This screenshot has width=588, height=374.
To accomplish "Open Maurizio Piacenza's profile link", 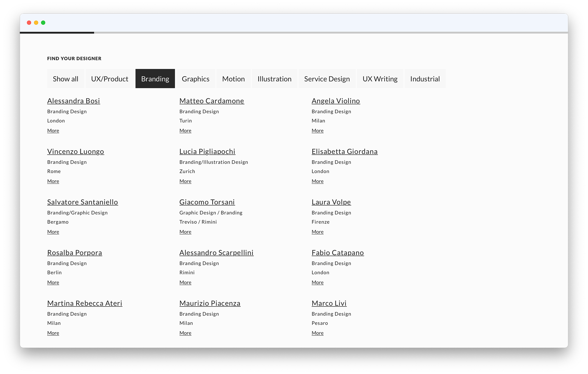I will pos(210,303).
